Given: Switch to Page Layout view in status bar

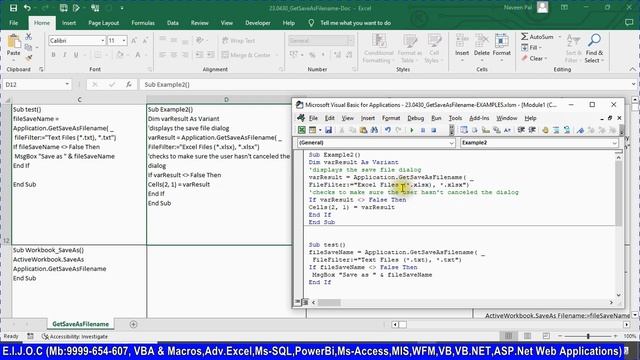Looking at the screenshot, I should pyautogui.click(x=527, y=336).
